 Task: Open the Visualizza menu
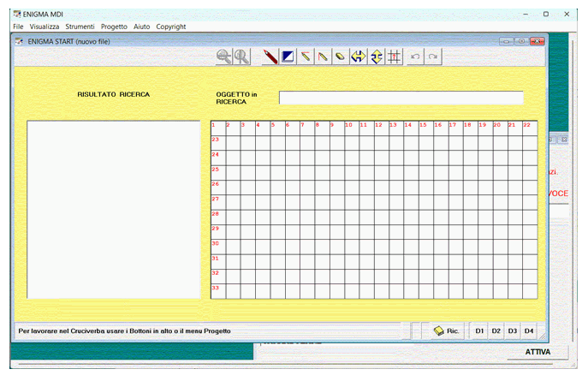point(44,27)
